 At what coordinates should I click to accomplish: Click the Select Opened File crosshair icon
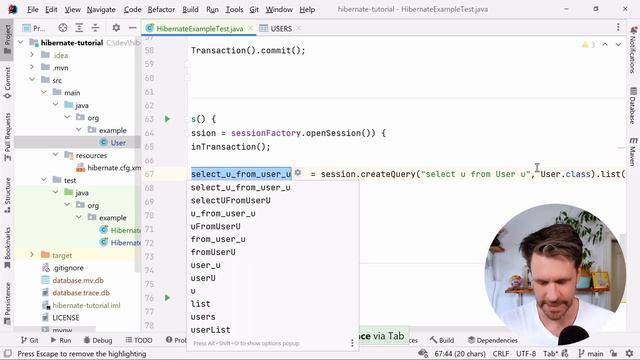pos(62,28)
